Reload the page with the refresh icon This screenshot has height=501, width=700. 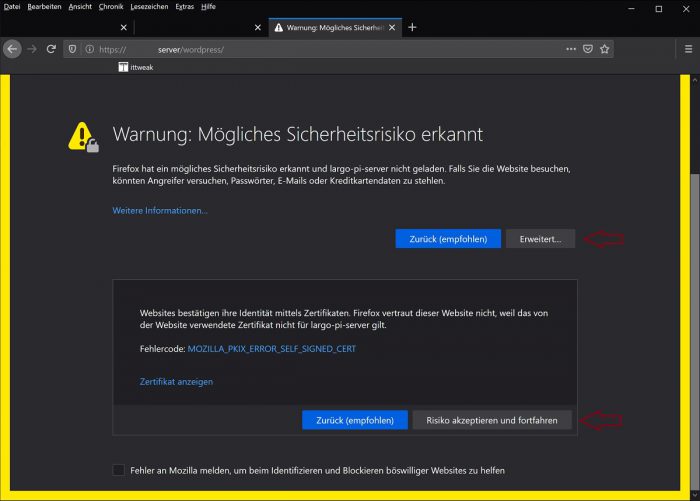point(51,49)
